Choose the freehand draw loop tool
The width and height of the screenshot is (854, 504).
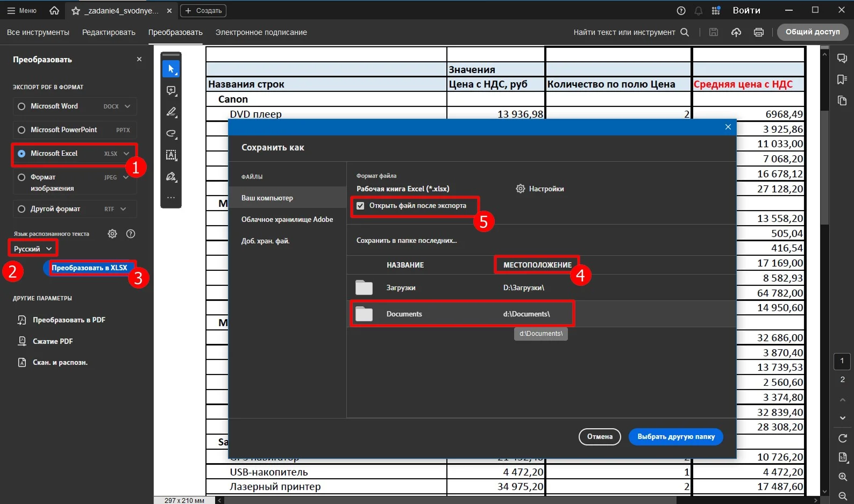pos(171,134)
